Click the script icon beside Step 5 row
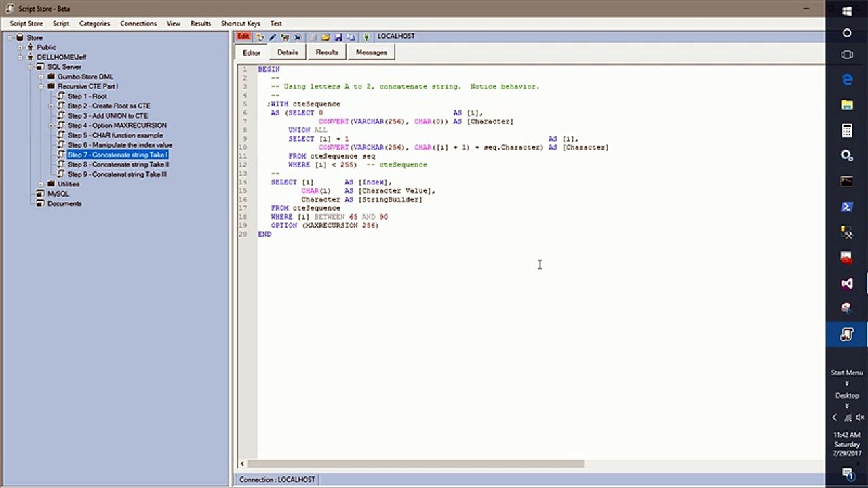This screenshot has width=868, height=488. click(61, 135)
